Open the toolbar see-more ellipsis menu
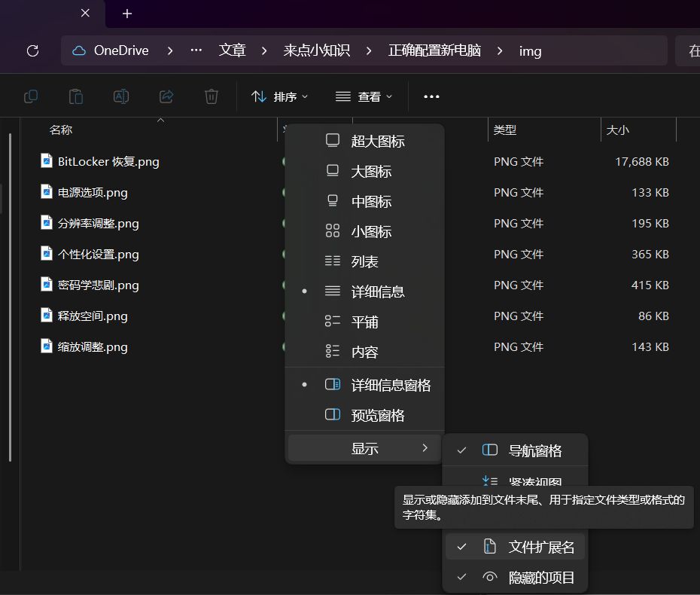700x595 pixels. tap(431, 96)
